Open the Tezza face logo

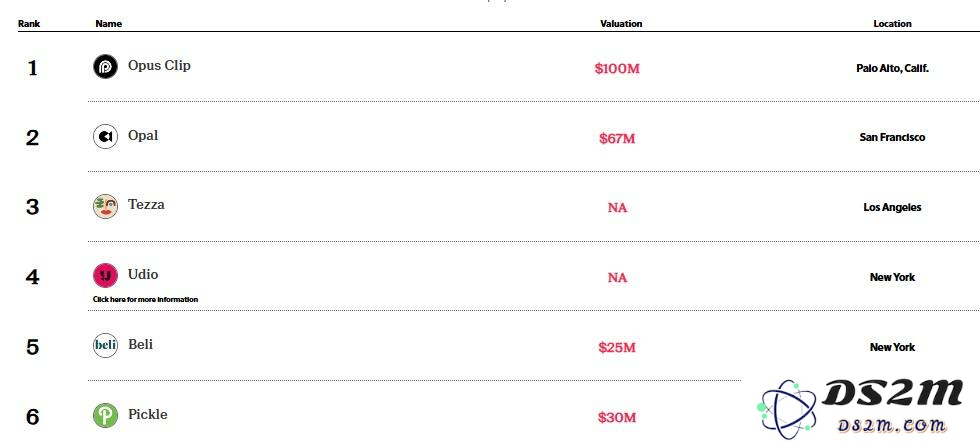[x=105, y=206]
